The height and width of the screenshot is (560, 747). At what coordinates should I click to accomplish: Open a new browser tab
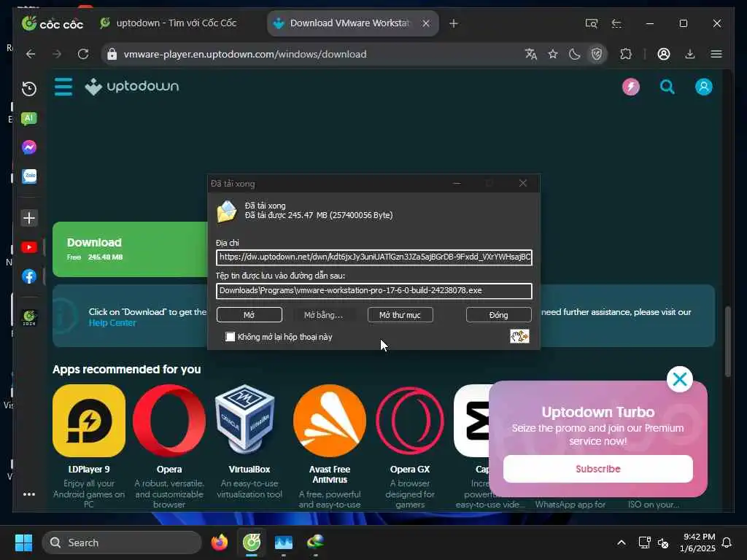454,23
